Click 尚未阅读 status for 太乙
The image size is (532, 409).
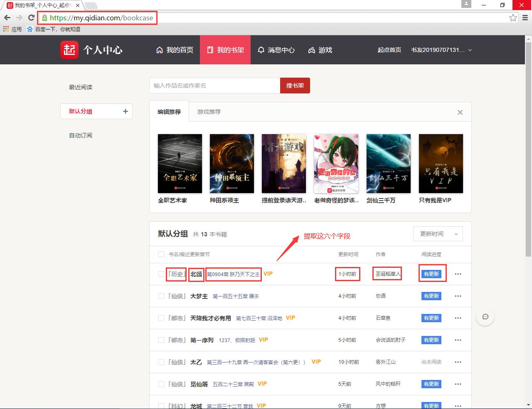[x=431, y=362]
